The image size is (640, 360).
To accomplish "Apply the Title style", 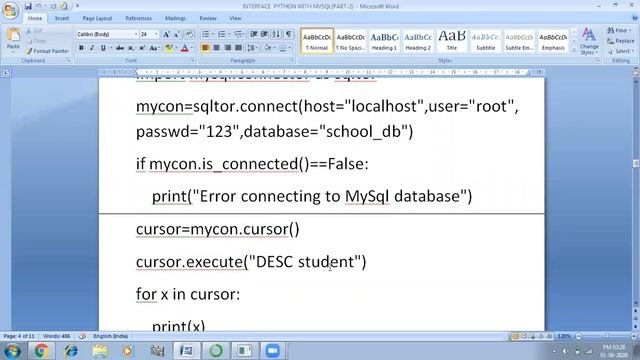I will tap(452, 40).
